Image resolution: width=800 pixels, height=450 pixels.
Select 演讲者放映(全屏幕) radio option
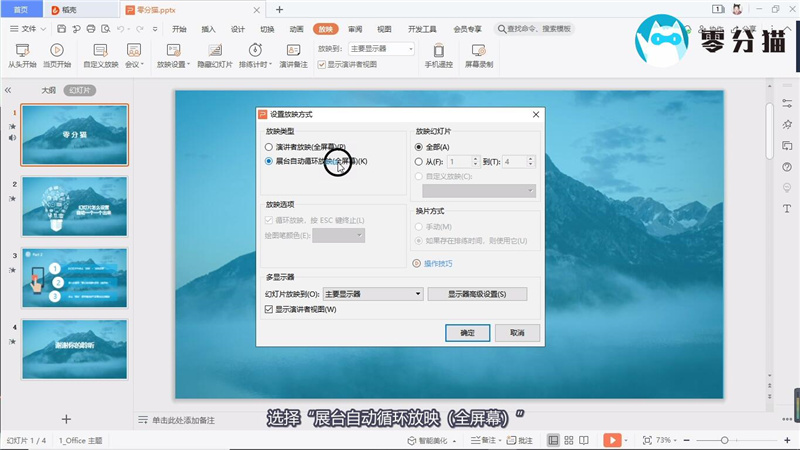268,147
